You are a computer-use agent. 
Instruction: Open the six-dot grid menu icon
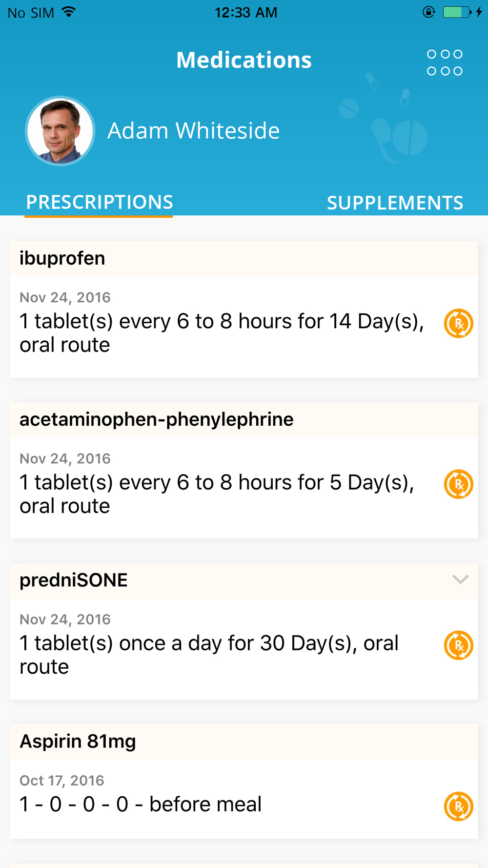tap(445, 62)
